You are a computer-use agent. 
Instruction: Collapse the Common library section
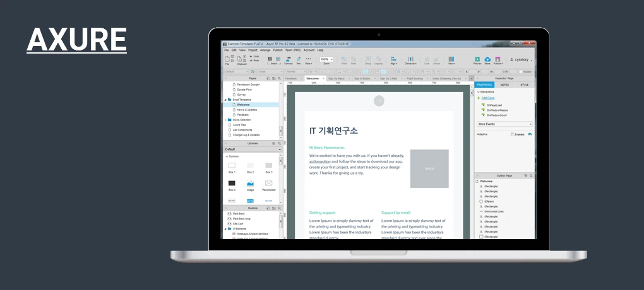(226, 156)
